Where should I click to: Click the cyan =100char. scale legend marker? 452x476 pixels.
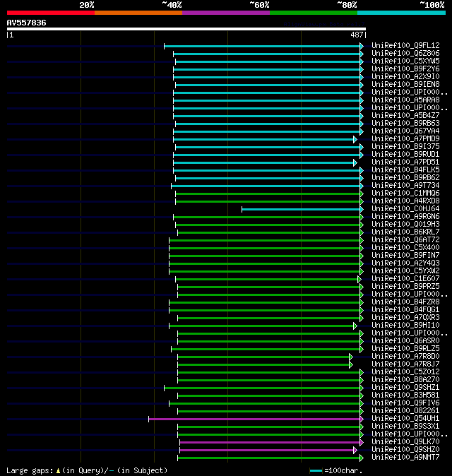316,471
